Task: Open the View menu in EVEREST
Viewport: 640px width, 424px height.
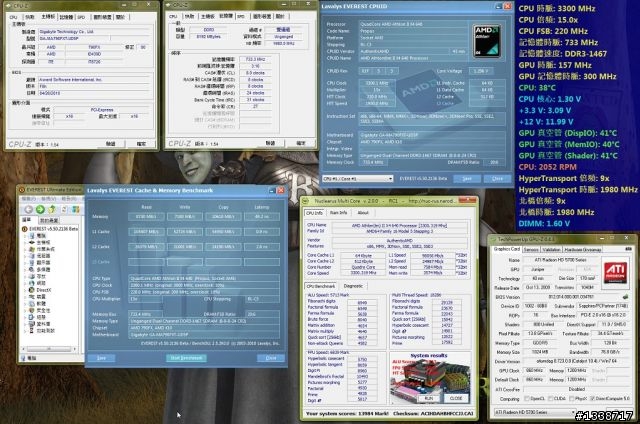Action: coord(48,199)
